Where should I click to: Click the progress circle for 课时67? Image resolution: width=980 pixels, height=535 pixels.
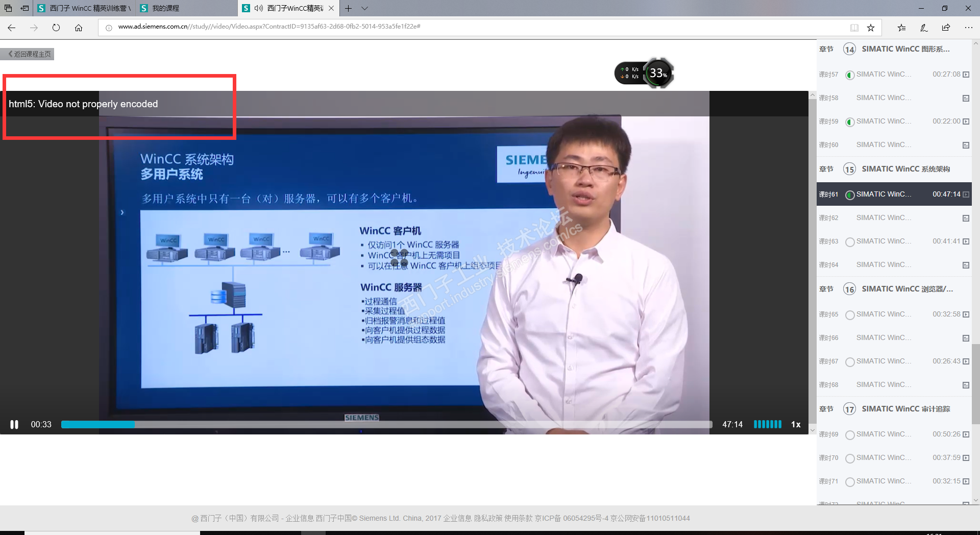pyautogui.click(x=850, y=362)
